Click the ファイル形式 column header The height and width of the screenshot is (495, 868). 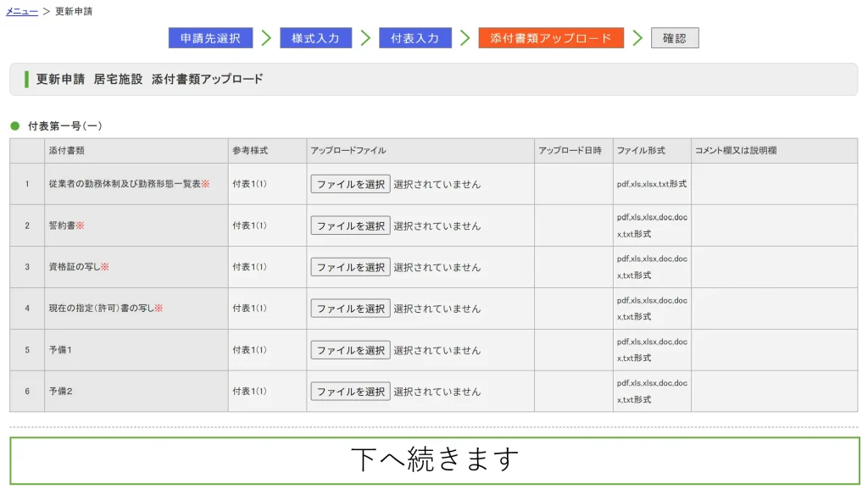[x=641, y=150]
